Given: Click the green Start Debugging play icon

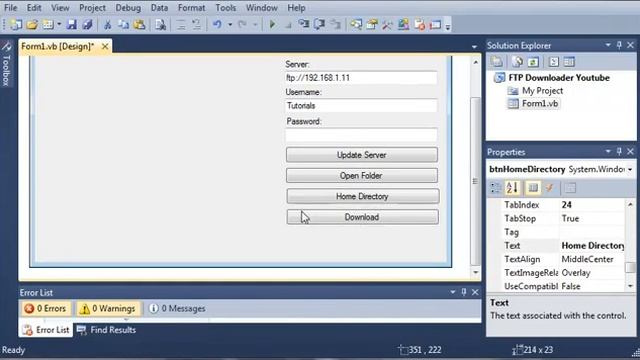Looking at the screenshot, I should point(272,24).
